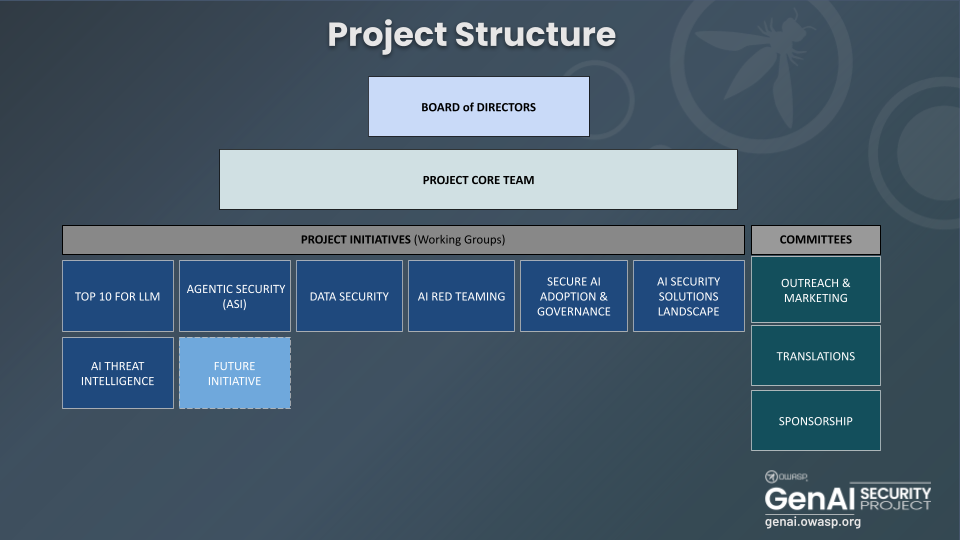
Task: Click the Board of Directors box
Action: 478,106
